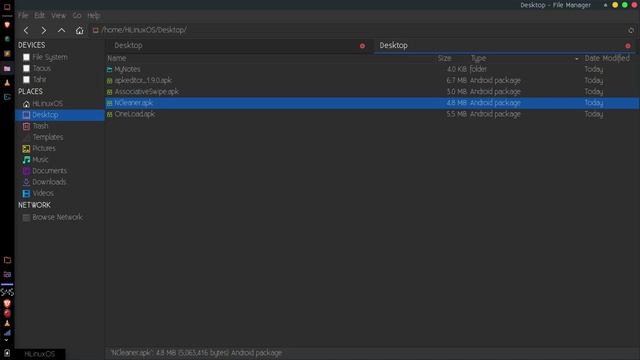Click the 6.7 MB size cell
This screenshot has height=360, width=640.
tap(456, 80)
